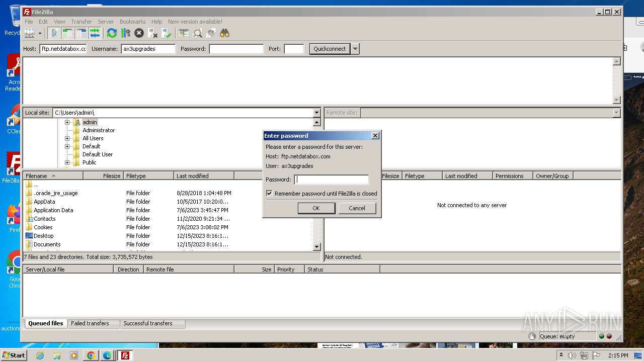Open the Site Manager icon
The width and height of the screenshot is (644, 362).
(x=30, y=33)
